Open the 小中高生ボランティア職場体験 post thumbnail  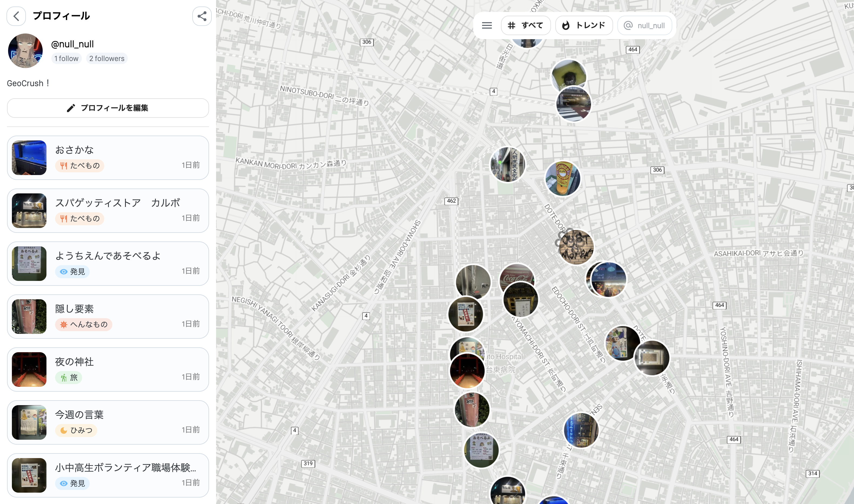(x=29, y=475)
